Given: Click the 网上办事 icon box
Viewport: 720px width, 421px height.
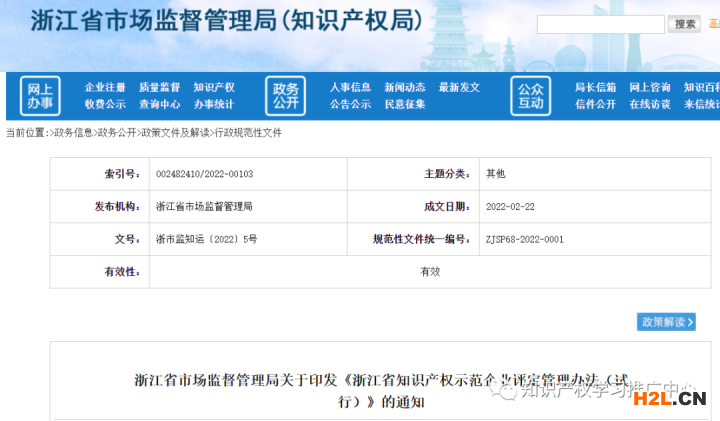Looking at the screenshot, I should point(40,96).
